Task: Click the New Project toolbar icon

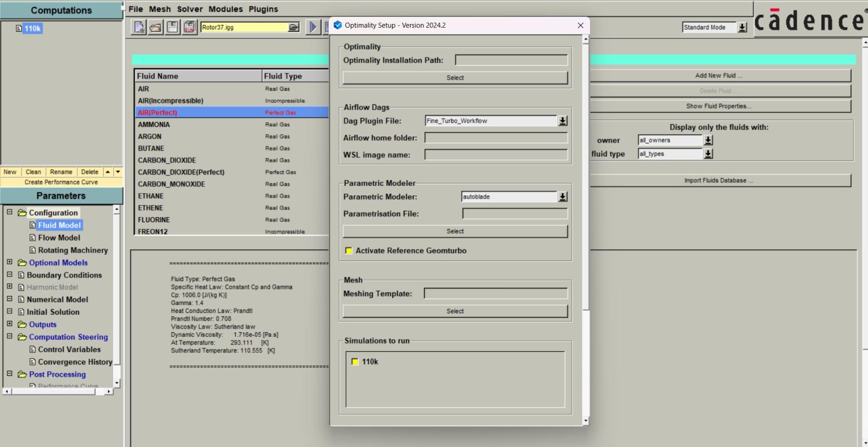Action: pyautogui.click(x=139, y=27)
